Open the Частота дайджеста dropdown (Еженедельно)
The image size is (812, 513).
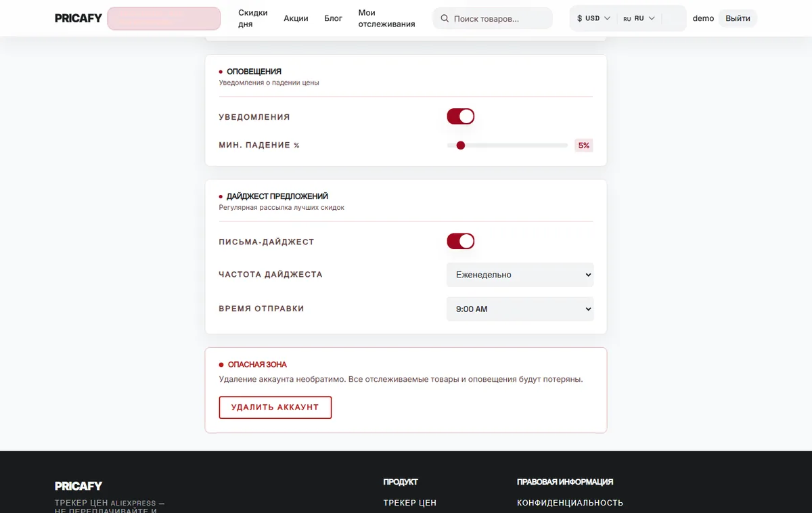[520, 275]
